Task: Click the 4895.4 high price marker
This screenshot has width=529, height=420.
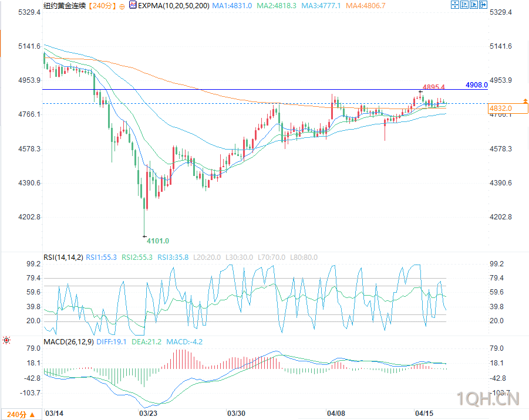Action: coord(433,87)
